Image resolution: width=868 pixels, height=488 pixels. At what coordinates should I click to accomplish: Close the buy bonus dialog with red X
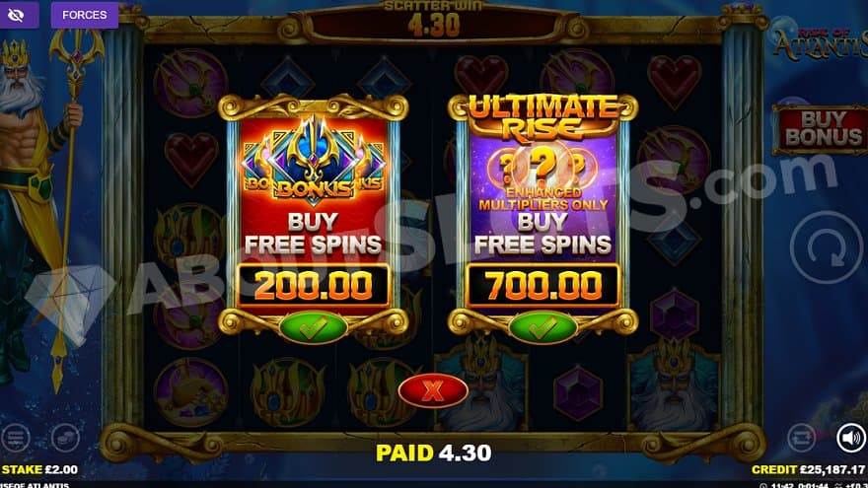433,390
